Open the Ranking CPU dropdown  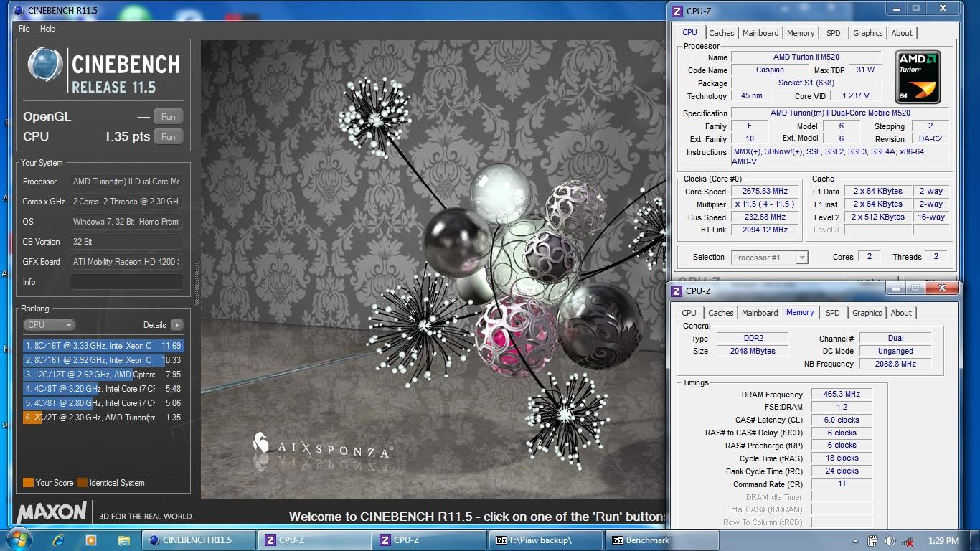(49, 325)
